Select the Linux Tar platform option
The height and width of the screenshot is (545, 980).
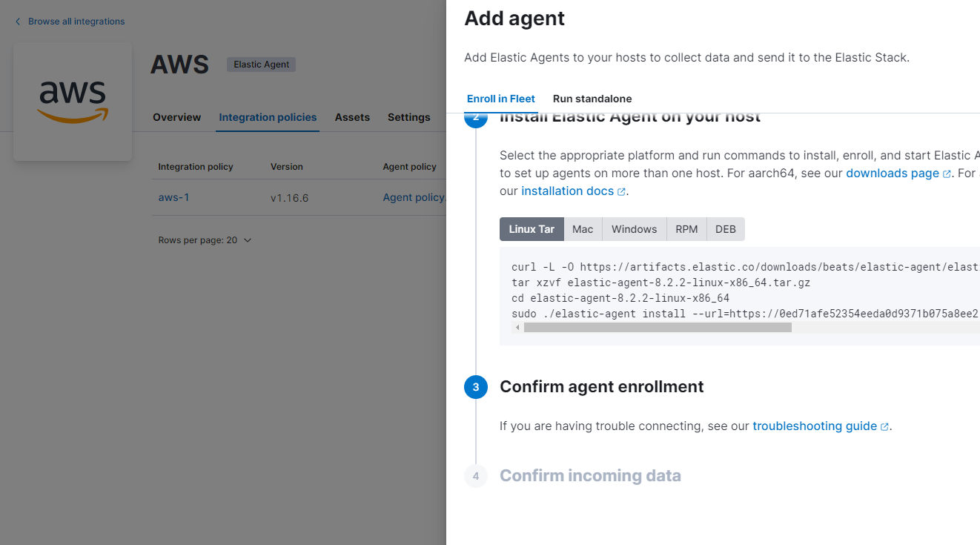coord(532,229)
